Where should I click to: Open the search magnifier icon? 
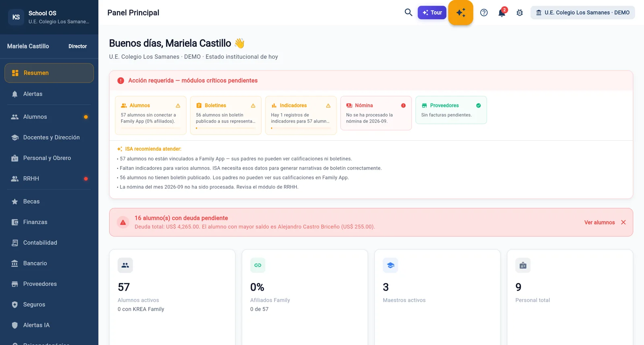408,12
